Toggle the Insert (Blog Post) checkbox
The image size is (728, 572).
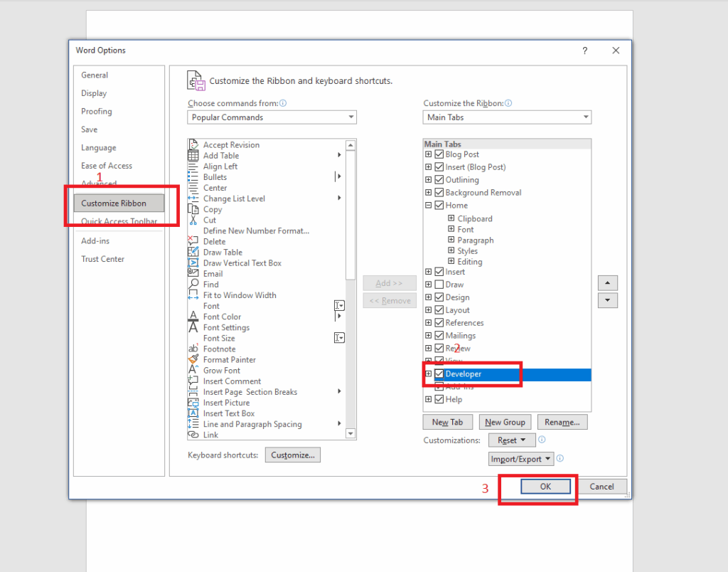click(x=439, y=166)
